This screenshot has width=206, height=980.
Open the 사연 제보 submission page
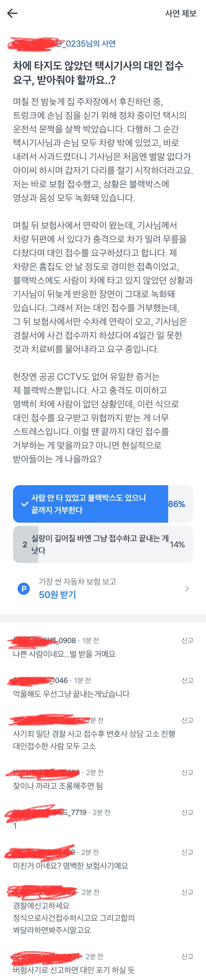coord(180,13)
